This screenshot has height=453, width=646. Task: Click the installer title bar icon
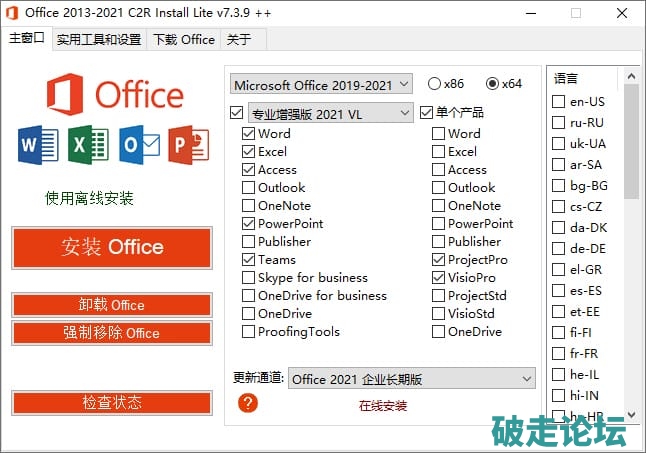[11, 13]
